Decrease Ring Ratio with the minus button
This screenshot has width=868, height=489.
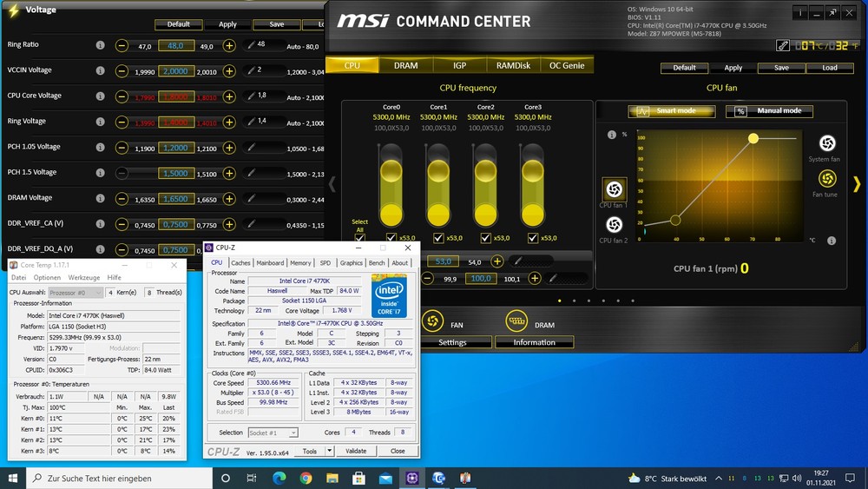tap(122, 46)
